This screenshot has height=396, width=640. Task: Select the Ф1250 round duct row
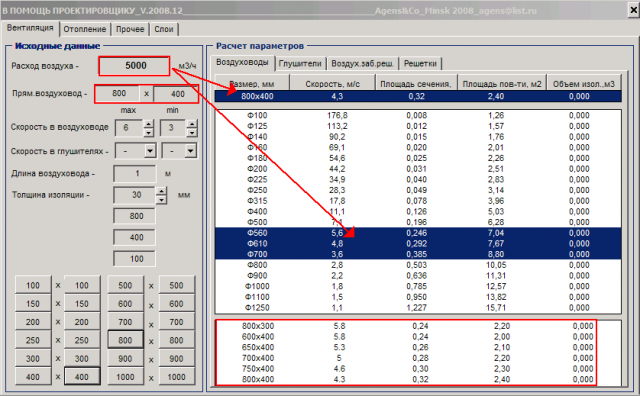(418, 308)
